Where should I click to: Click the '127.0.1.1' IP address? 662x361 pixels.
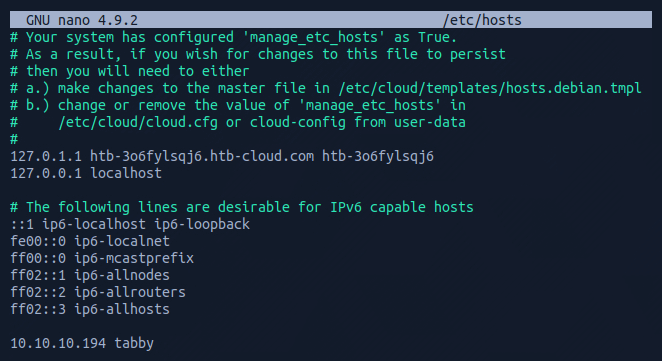46,156
